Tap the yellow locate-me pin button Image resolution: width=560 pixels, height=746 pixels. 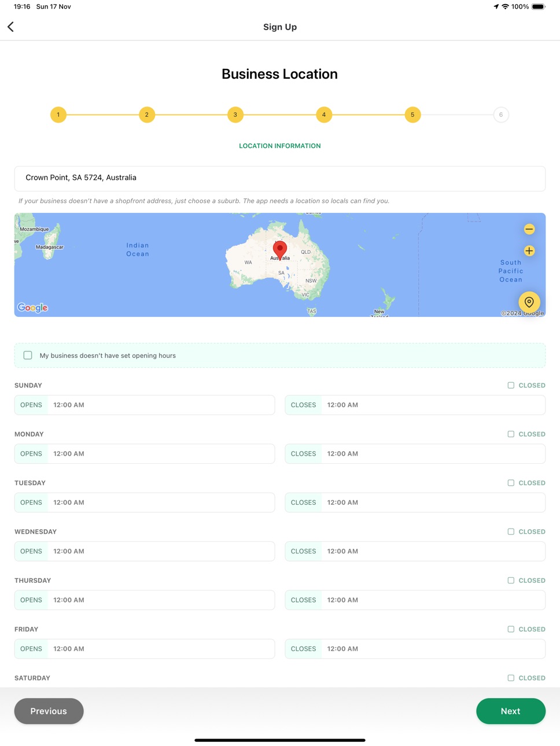(529, 302)
